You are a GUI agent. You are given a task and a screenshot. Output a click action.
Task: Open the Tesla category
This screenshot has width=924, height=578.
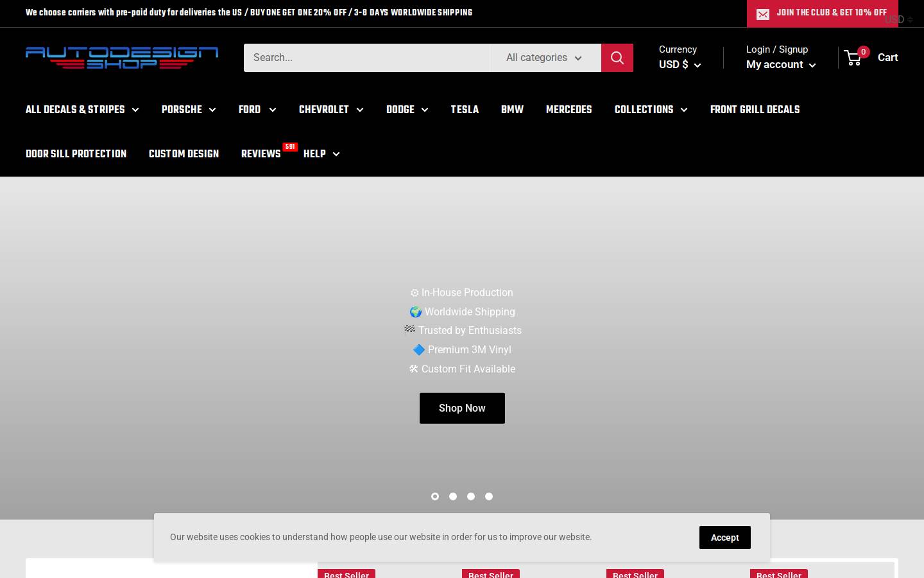tap(465, 110)
